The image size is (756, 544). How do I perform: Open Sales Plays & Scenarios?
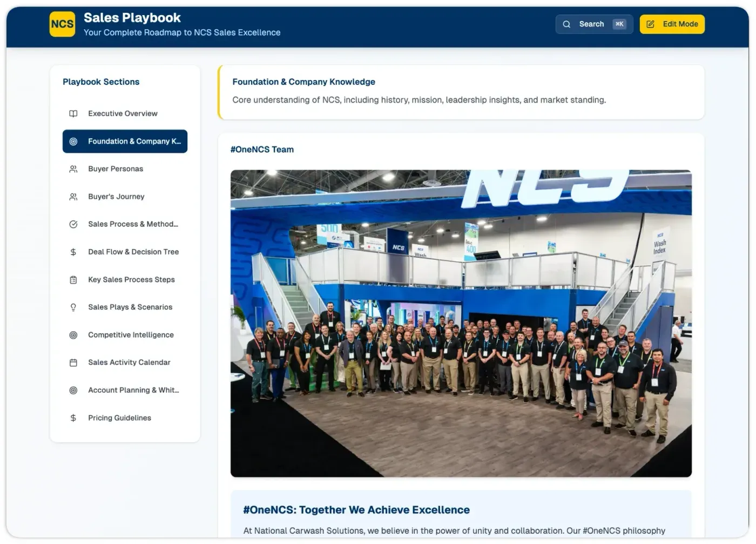[x=125, y=307]
